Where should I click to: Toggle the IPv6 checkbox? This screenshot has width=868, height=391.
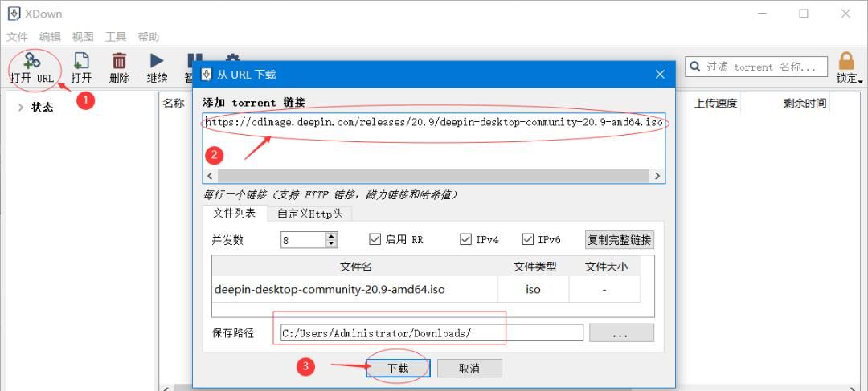pos(527,239)
